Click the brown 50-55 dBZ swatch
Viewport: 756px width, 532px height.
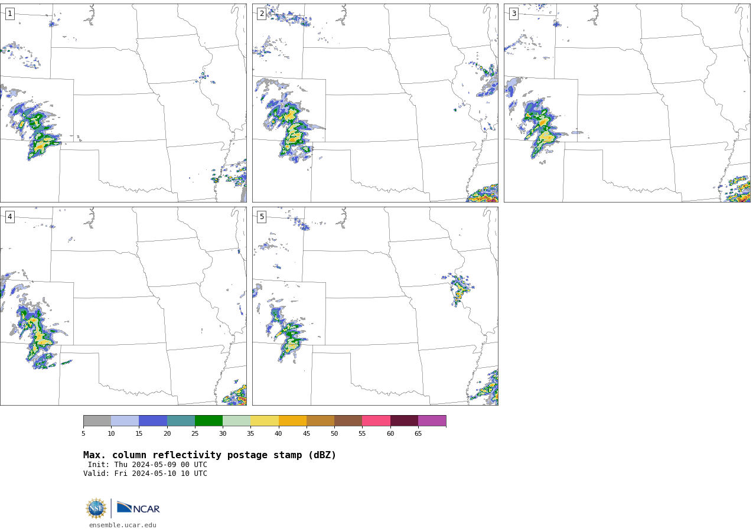348,421
